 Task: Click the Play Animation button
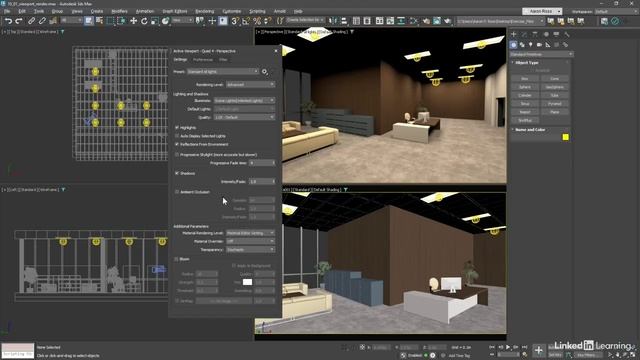tap(508, 347)
